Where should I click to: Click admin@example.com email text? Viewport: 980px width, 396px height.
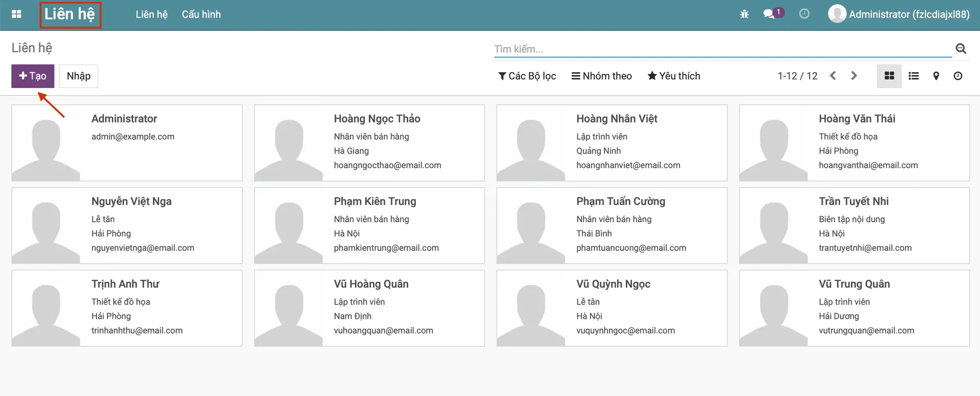point(133,136)
